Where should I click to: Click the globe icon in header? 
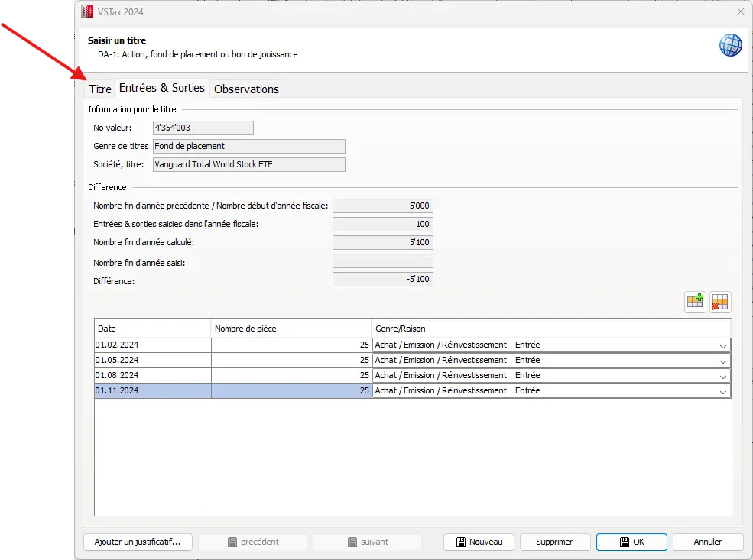tap(730, 45)
